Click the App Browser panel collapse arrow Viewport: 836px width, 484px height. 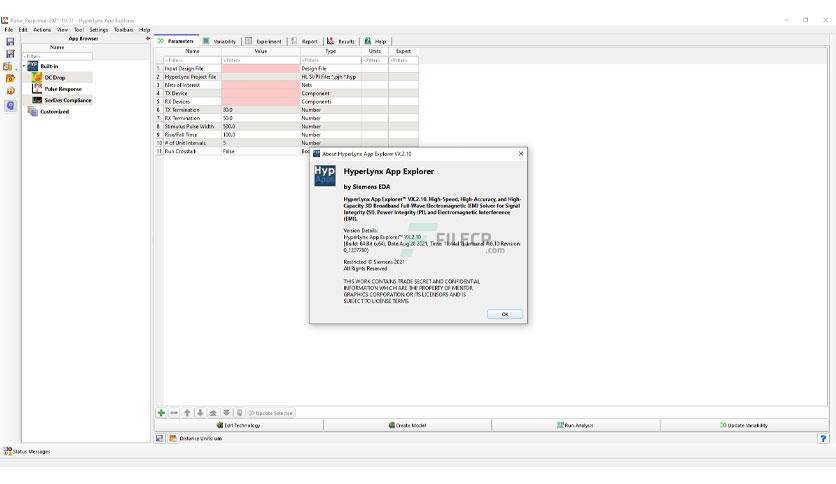pos(148,38)
